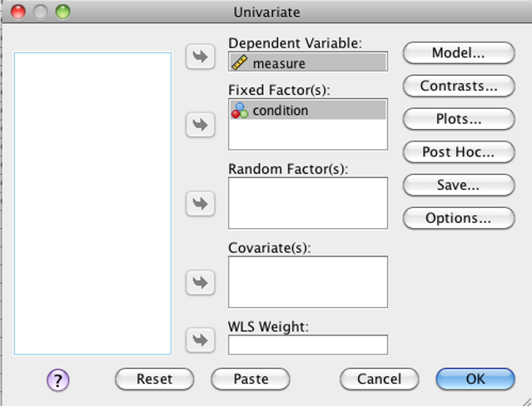Select the condition entry in Fixed Factor(s)
This screenshot has width=532, height=407.
click(308, 110)
